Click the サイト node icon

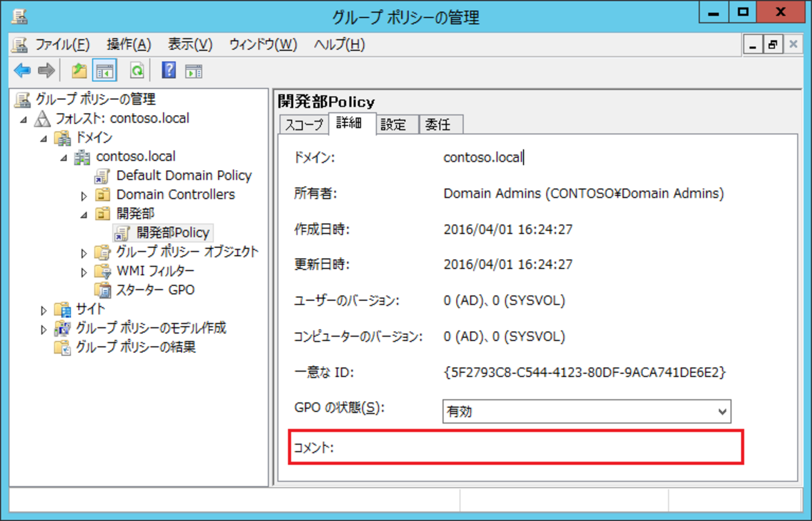pyautogui.click(x=63, y=309)
